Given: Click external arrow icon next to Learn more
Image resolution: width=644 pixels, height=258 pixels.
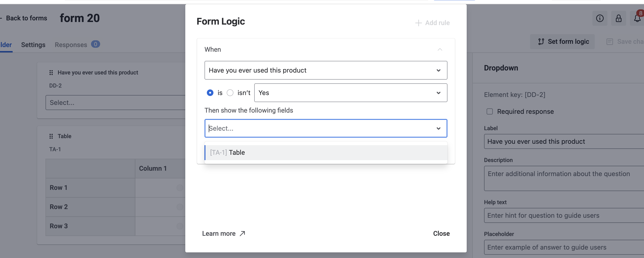Looking at the screenshot, I should coord(242,234).
